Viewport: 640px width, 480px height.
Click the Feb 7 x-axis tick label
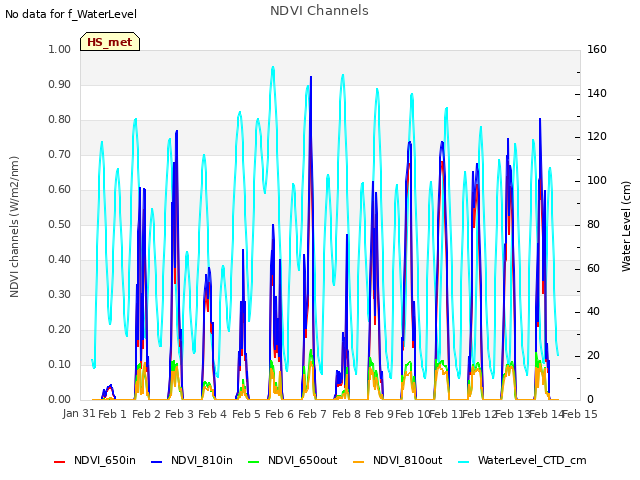coord(312,414)
